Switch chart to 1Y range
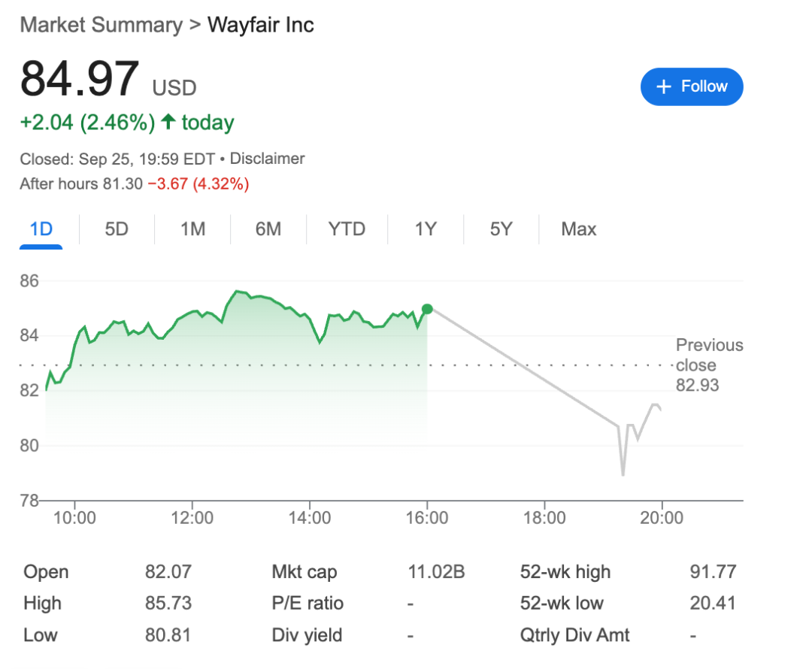The width and height of the screenshot is (812, 669). pos(426,229)
